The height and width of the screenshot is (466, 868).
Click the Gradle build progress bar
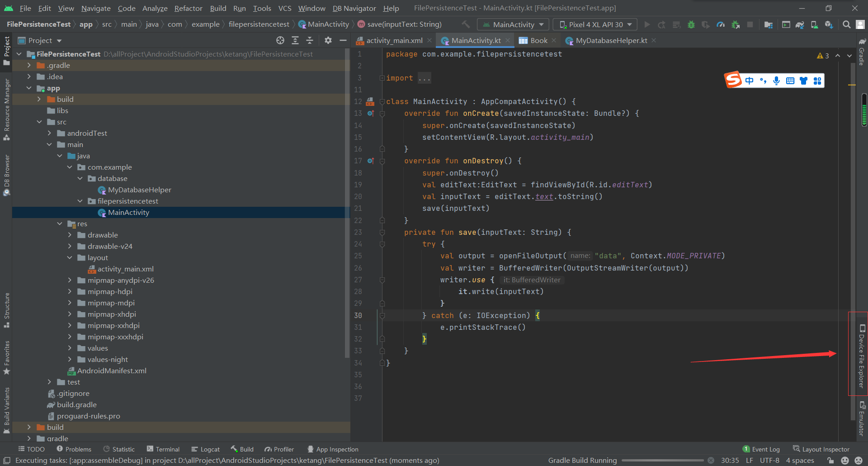point(662,461)
